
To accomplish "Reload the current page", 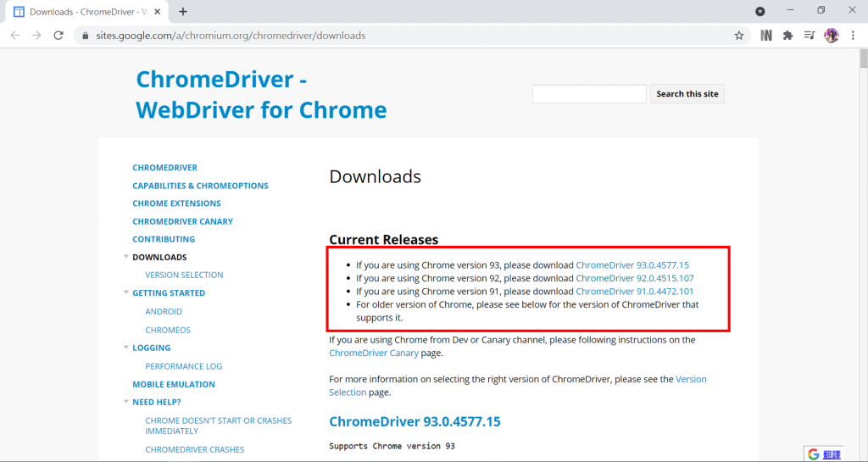I will click(58, 36).
